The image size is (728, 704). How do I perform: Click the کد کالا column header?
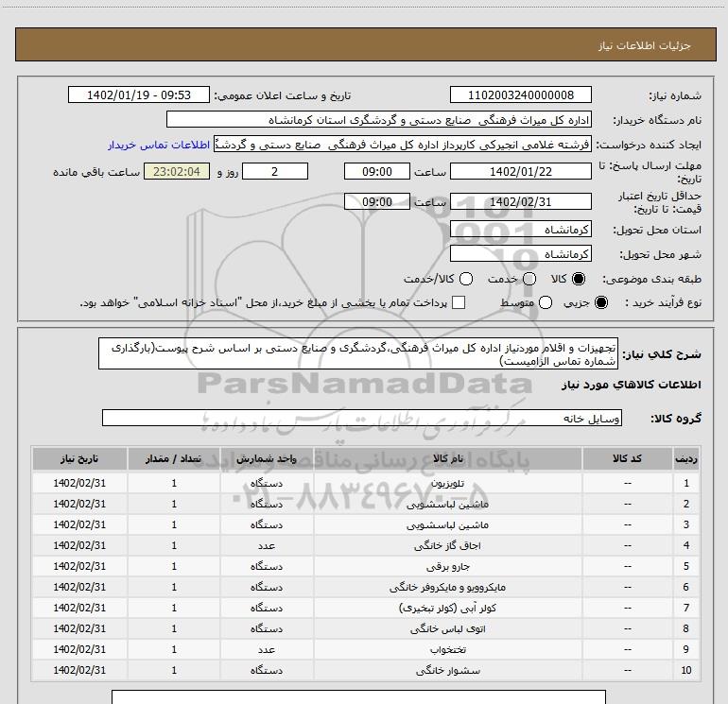click(x=627, y=458)
